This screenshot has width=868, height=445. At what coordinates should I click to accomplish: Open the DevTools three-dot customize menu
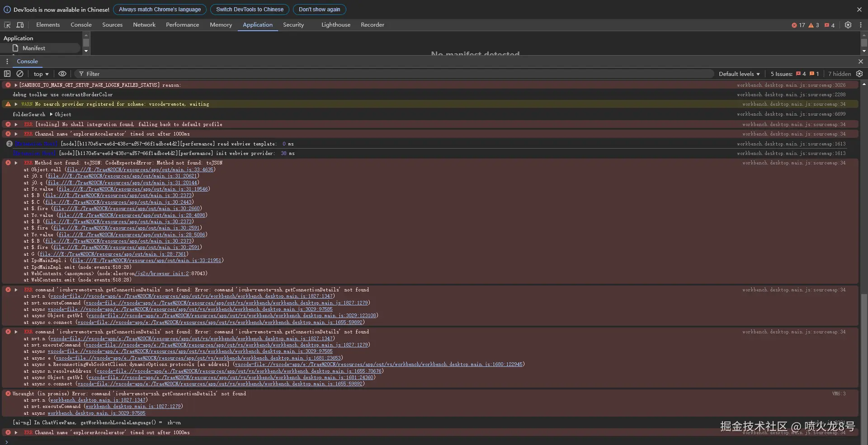click(861, 25)
